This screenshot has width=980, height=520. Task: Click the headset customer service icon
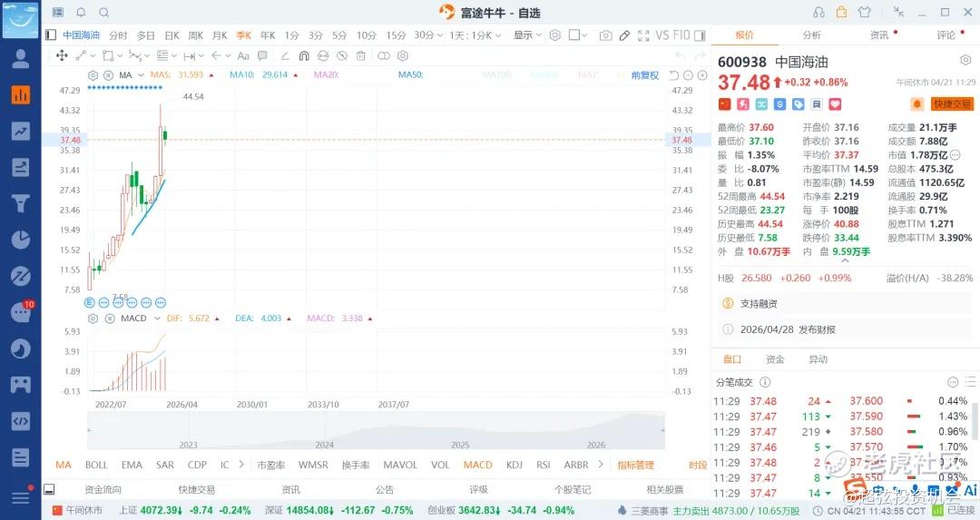[x=818, y=13]
